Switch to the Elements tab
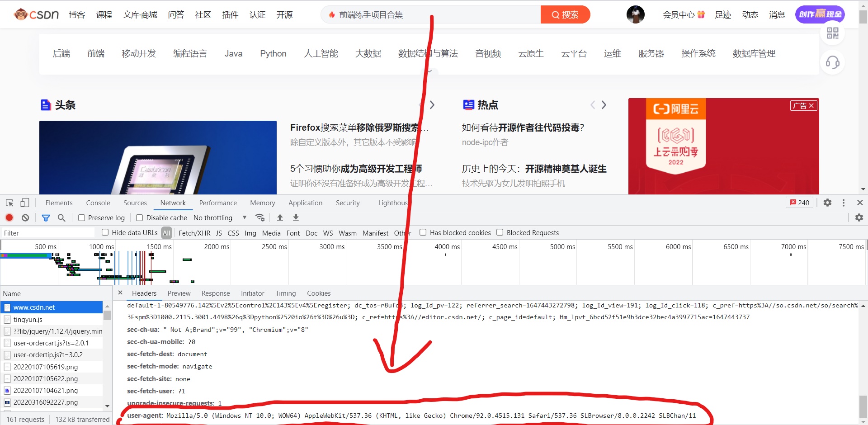The height and width of the screenshot is (425, 868). tap(59, 203)
